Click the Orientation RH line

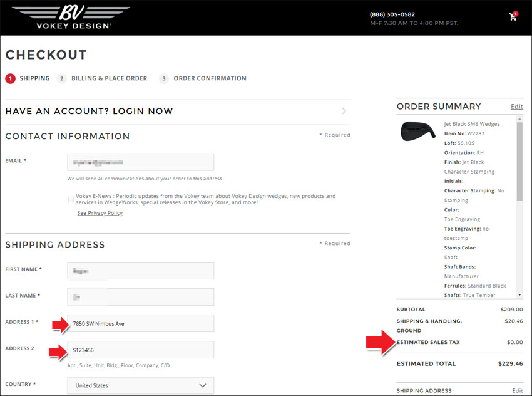[464, 152]
